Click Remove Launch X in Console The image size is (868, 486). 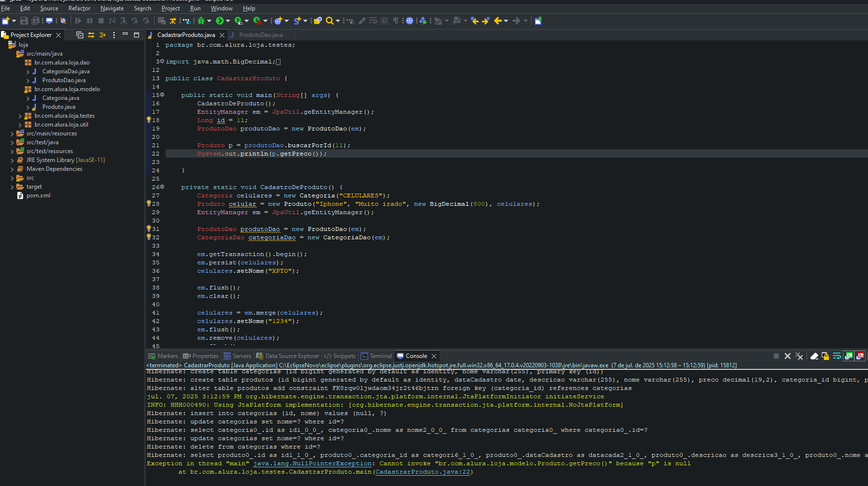[788, 356]
